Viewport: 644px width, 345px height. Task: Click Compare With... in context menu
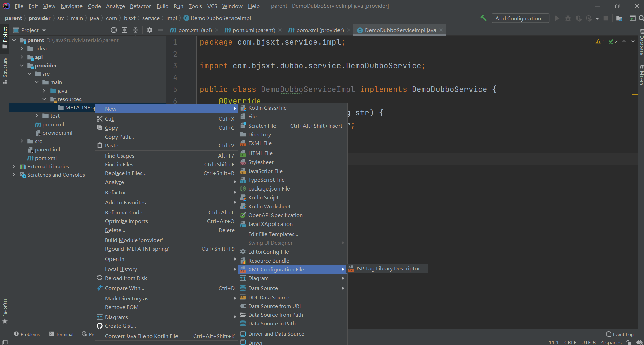tap(166, 288)
